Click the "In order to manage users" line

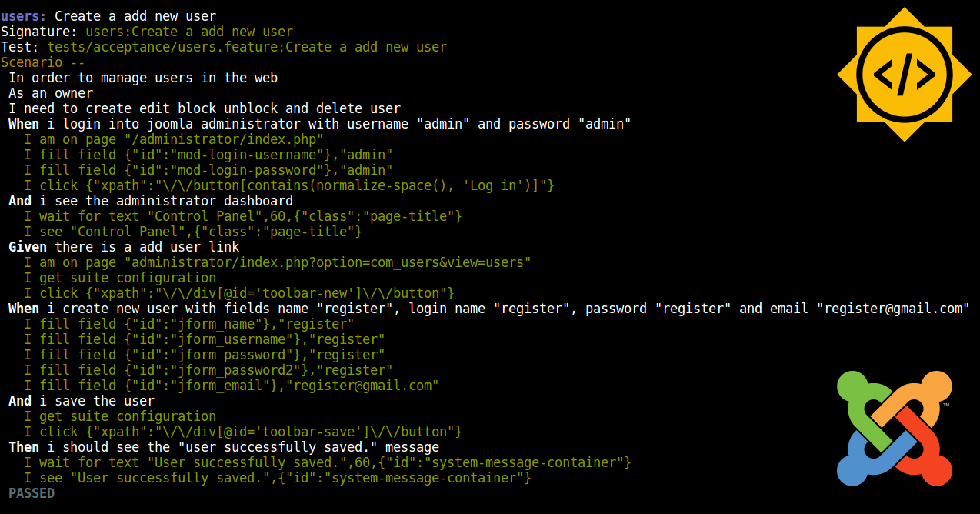pyautogui.click(x=143, y=78)
